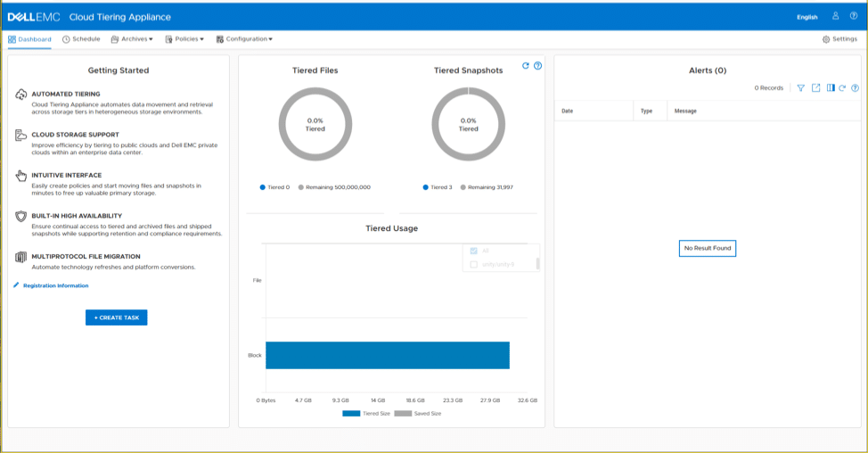
Task: Click the Alerts export icon
Action: point(816,88)
